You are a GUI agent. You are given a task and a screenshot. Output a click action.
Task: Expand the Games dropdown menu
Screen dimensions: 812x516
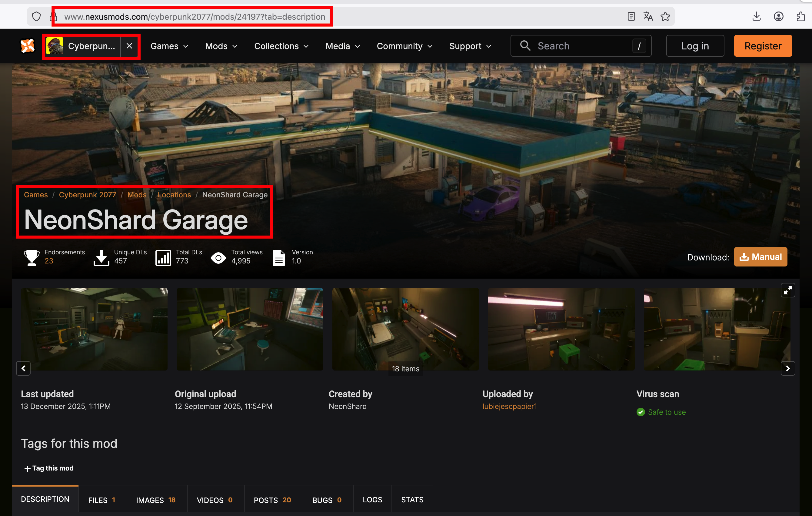coord(169,46)
